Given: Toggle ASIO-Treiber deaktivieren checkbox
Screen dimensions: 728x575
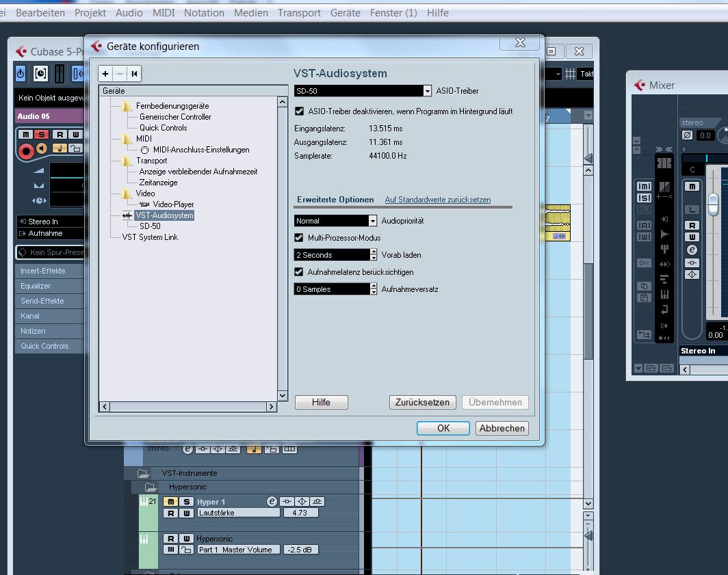Looking at the screenshot, I should [x=300, y=111].
